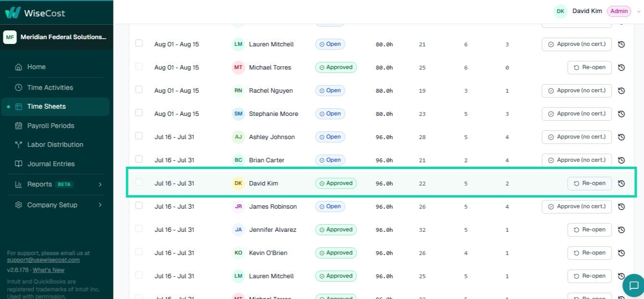The image size is (644, 299).
Task: Click James Robinson's JR avatar
Action: click(238, 207)
